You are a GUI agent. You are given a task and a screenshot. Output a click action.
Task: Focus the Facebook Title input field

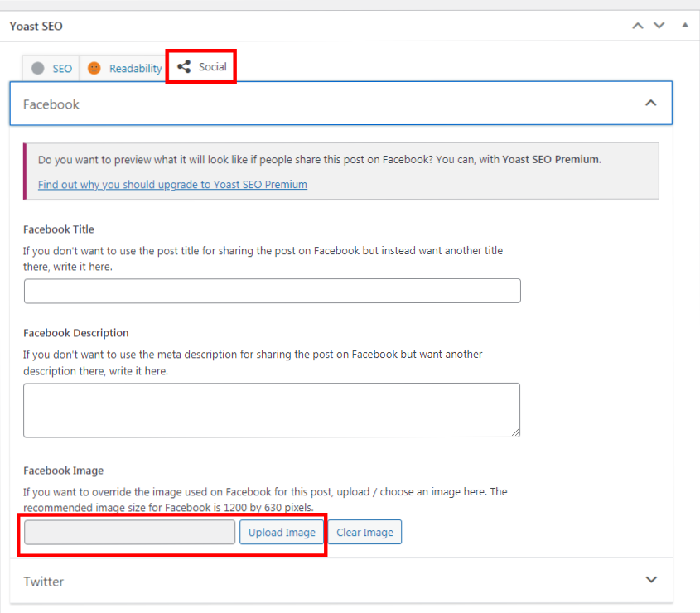pos(273,291)
